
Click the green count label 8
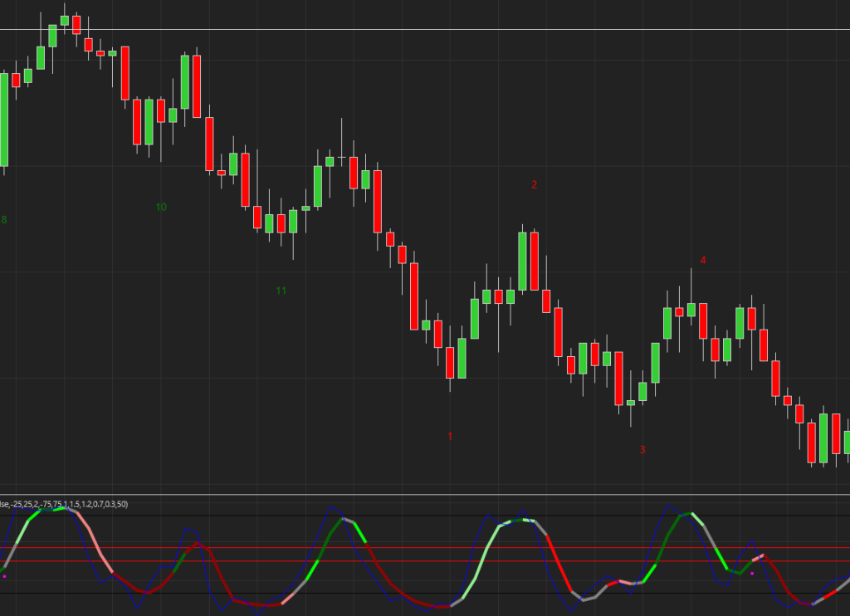[x=4, y=220]
